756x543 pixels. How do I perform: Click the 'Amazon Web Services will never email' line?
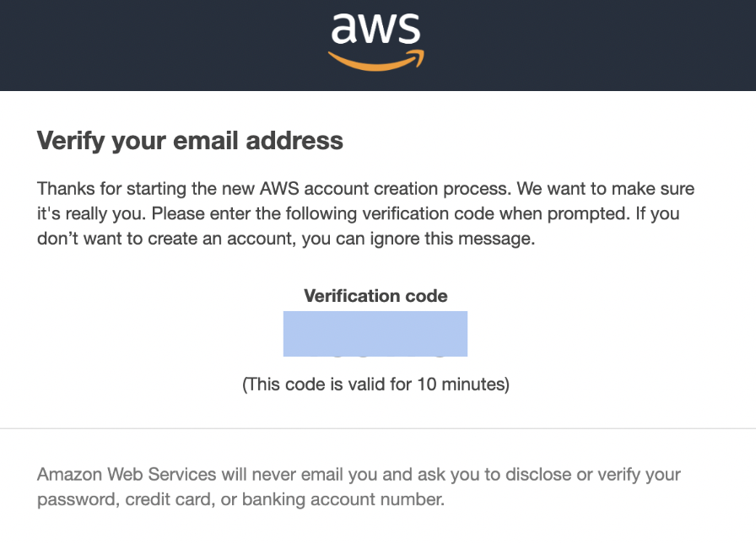click(x=359, y=475)
